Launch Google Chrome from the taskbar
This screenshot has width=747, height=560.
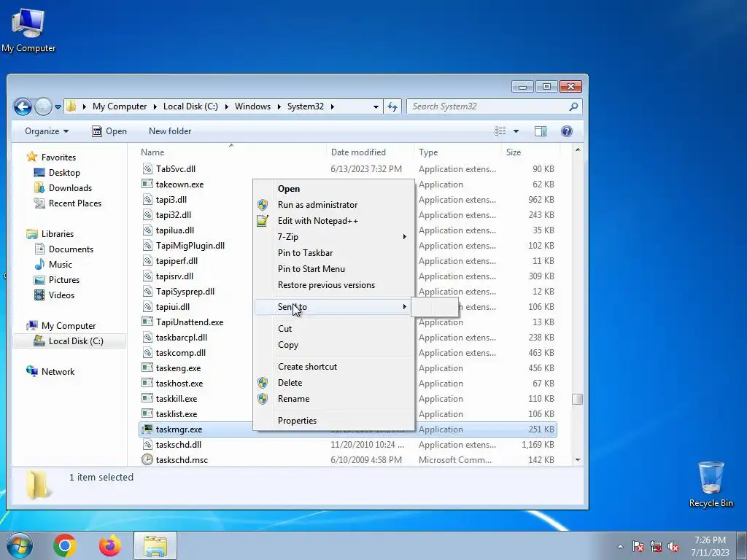click(65, 545)
